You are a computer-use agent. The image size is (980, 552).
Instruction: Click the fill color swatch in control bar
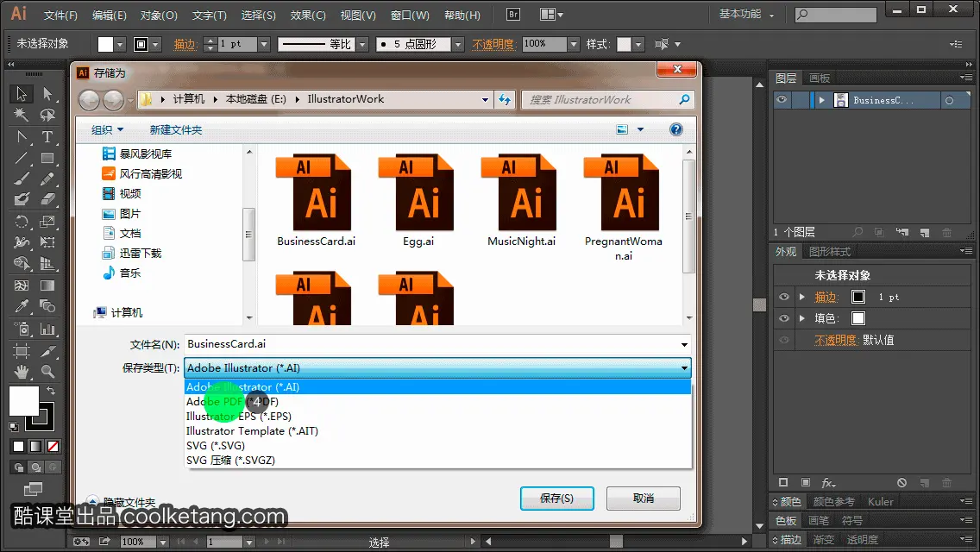coord(105,44)
